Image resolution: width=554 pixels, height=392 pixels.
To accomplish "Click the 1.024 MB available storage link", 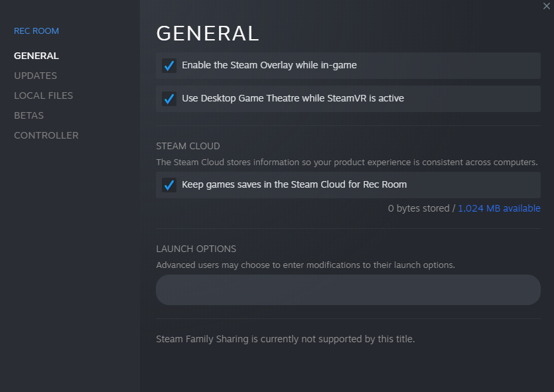I will point(499,208).
